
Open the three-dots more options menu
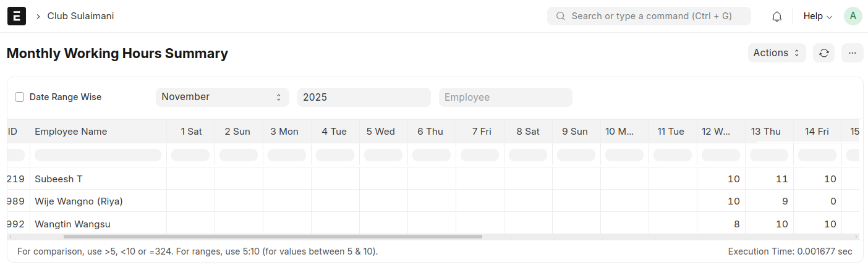click(x=852, y=53)
